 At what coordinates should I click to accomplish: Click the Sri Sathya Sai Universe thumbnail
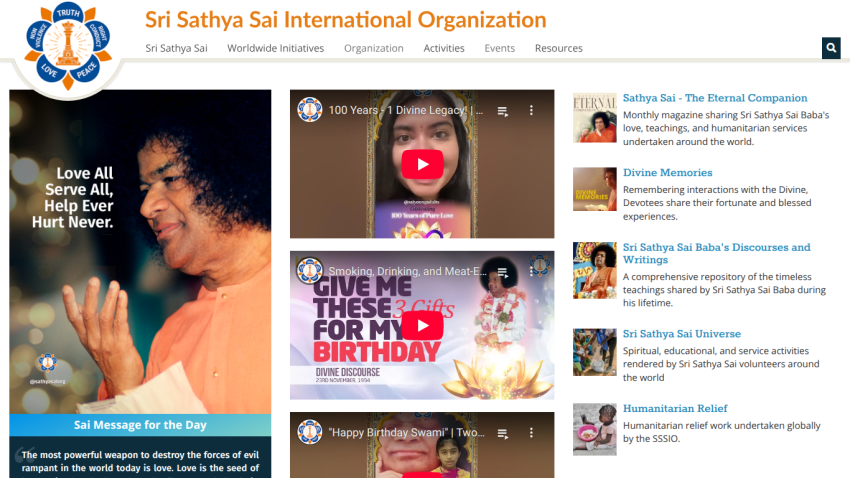click(x=595, y=352)
